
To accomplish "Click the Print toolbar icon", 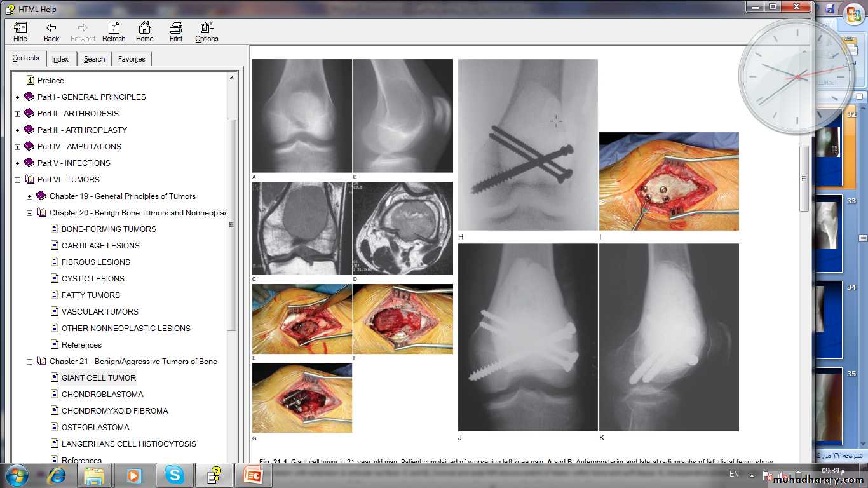I will pyautogui.click(x=176, y=32).
